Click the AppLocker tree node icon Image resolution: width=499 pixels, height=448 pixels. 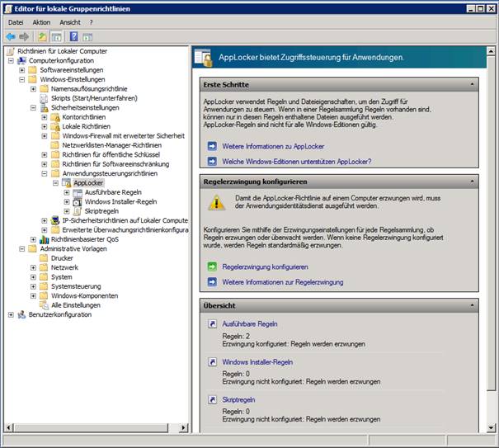point(67,183)
